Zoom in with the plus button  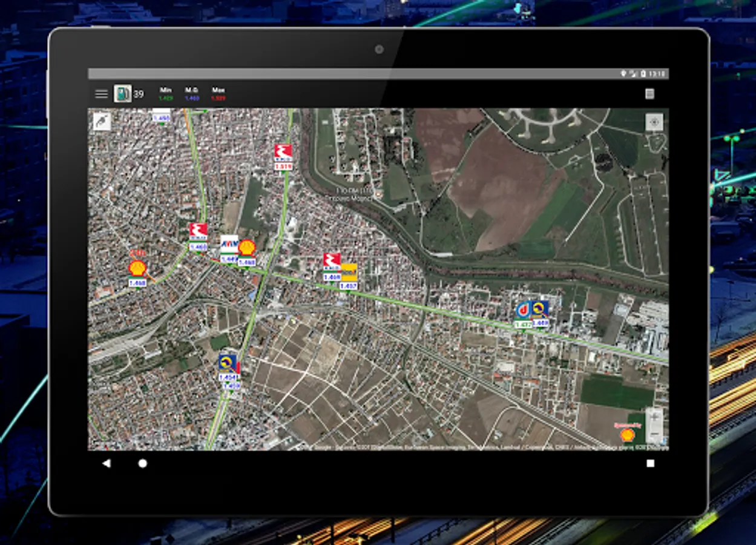point(654,418)
